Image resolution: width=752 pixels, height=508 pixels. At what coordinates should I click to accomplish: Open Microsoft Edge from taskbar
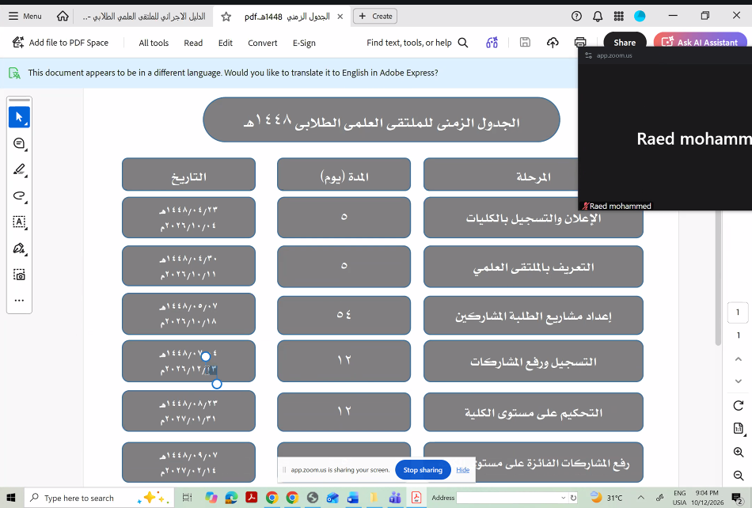point(231,498)
